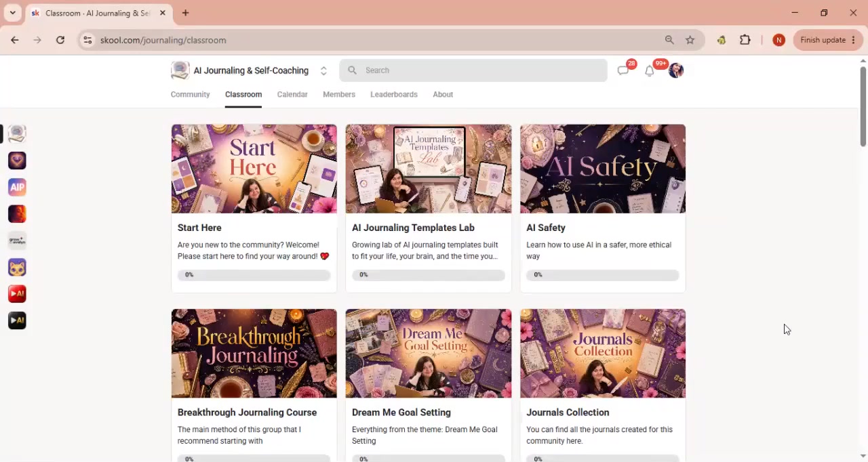
Task: Go back with the browser back arrow
Action: tap(15, 40)
